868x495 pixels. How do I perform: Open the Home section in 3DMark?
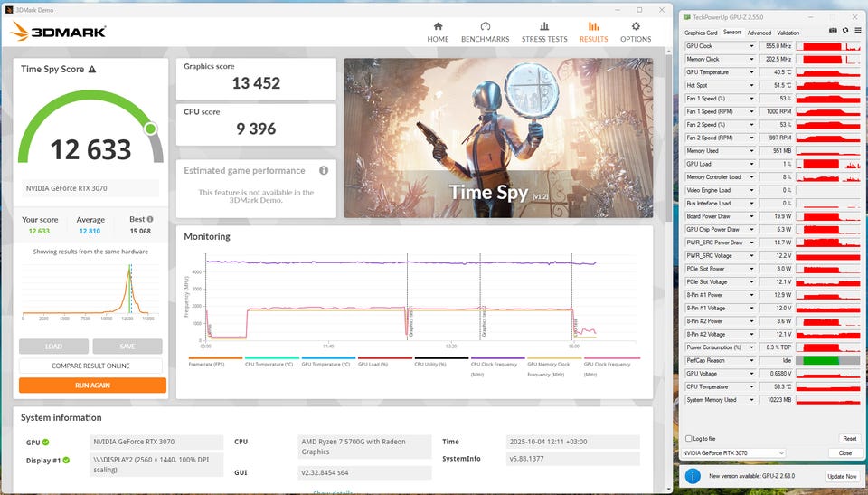pos(438,33)
